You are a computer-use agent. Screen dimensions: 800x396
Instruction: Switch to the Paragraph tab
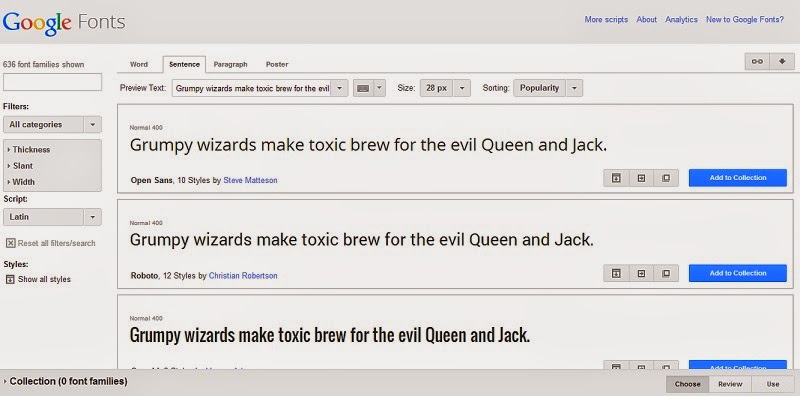[231, 64]
